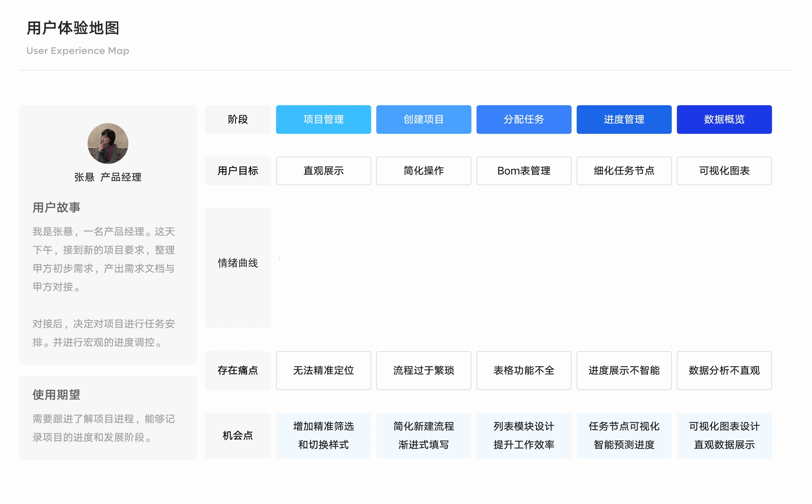Click the 用户故事 heading
Image resolution: width=812 pixels, height=504 pixels.
(56, 207)
